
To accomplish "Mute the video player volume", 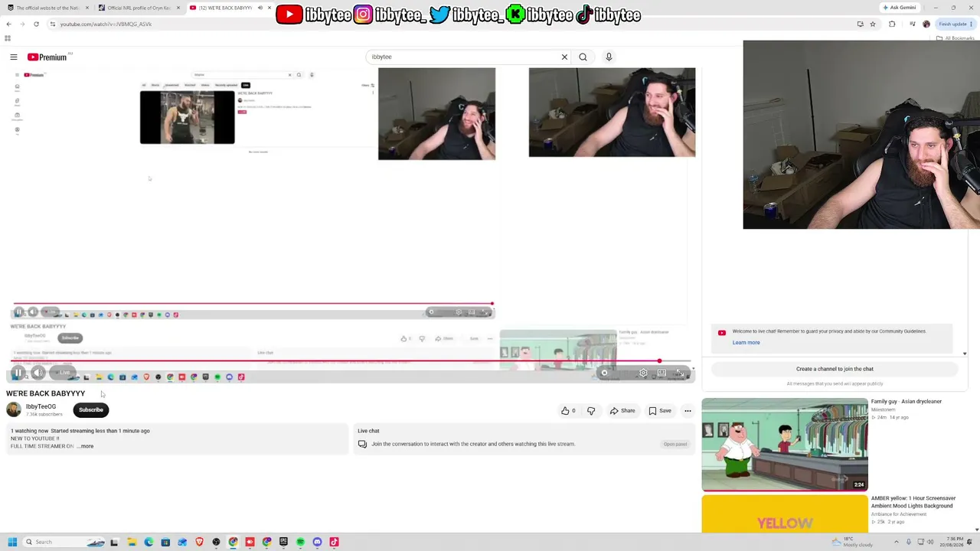I will click(38, 373).
